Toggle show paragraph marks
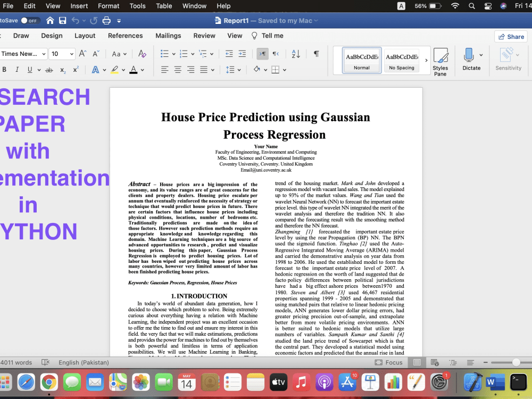 click(316, 54)
